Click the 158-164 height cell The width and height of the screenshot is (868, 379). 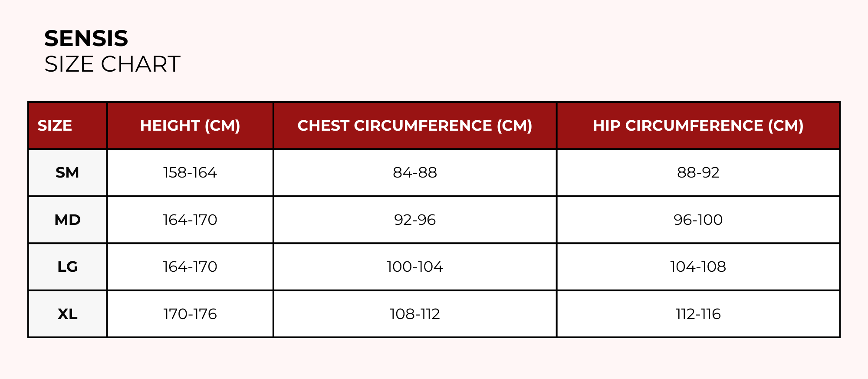(x=190, y=173)
